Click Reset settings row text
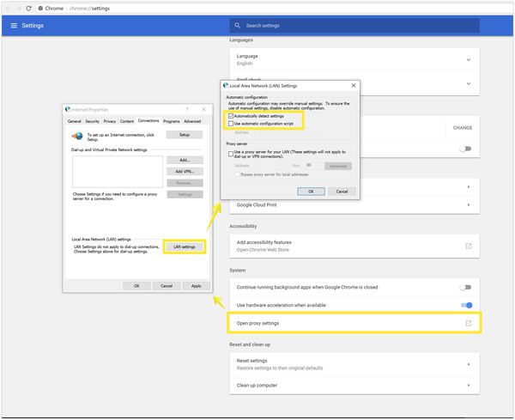 pos(251,361)
